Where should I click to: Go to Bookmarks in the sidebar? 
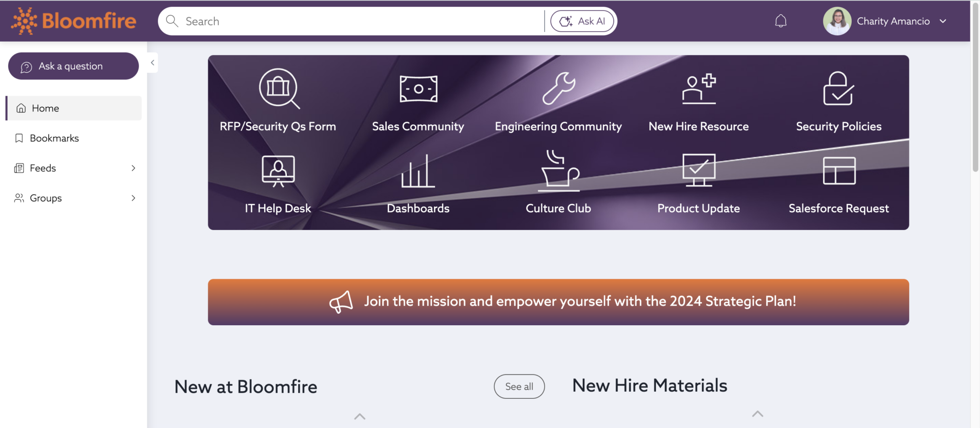(x=54, y=138)
